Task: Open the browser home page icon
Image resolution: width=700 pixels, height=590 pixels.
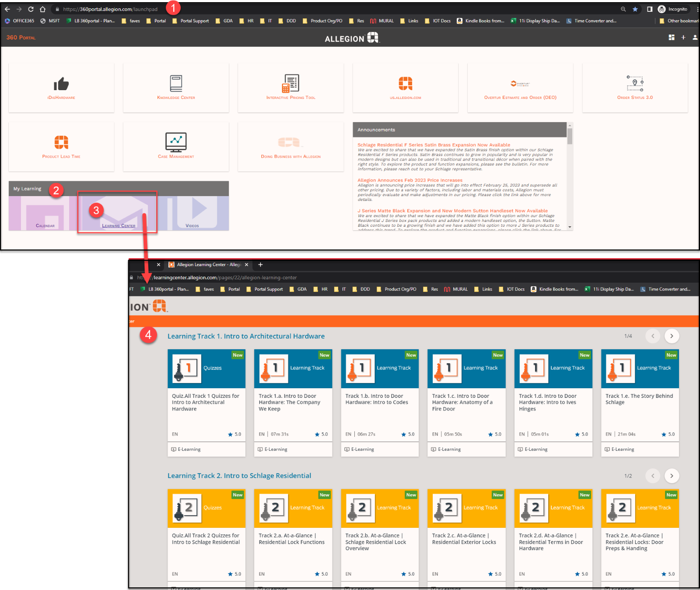Action: click(x=42, y=9)
